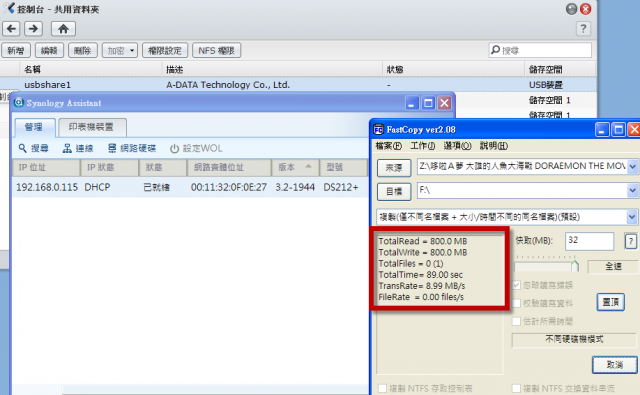Open 檔案 menu in FastCopy
The image size is (640, 395).
[388, 146]
